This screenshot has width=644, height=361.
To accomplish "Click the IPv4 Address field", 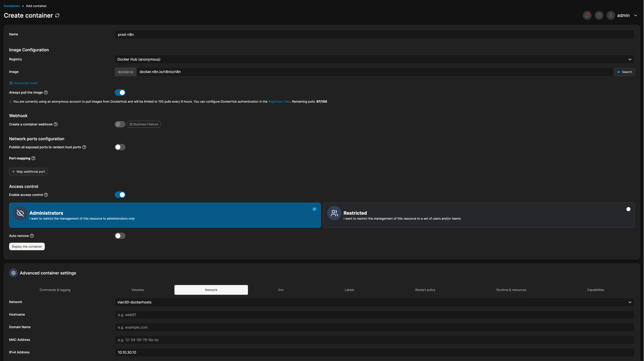I will 375,352.
